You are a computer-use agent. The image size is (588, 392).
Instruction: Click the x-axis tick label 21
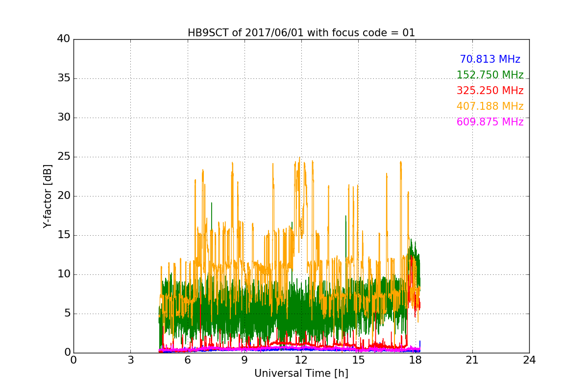coord(472,360)
